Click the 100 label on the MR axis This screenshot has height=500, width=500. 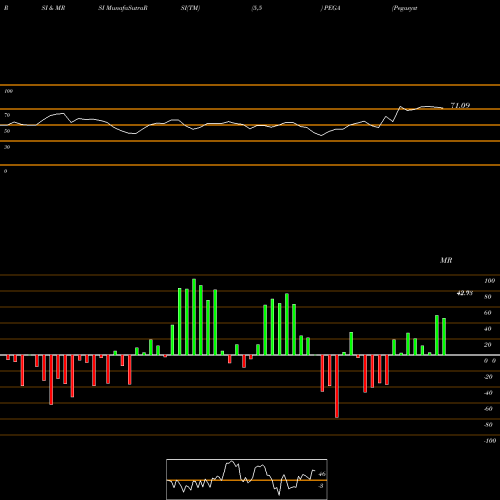[x=489, y=281]
